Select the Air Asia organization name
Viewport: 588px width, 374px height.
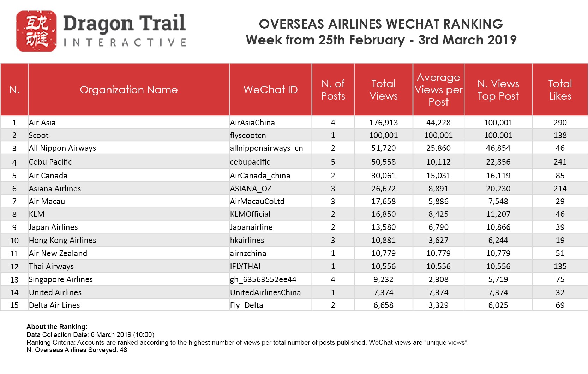point(42,123)
